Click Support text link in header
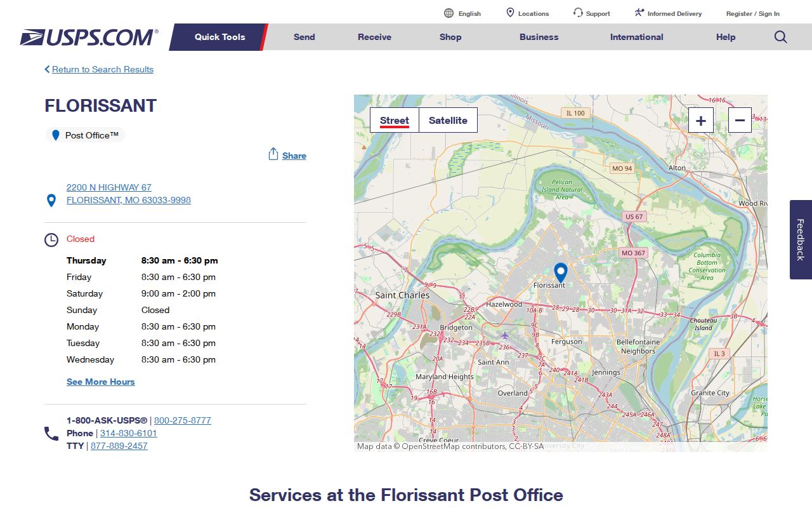This screenshot has height=508, width=812. click(598, 13)
